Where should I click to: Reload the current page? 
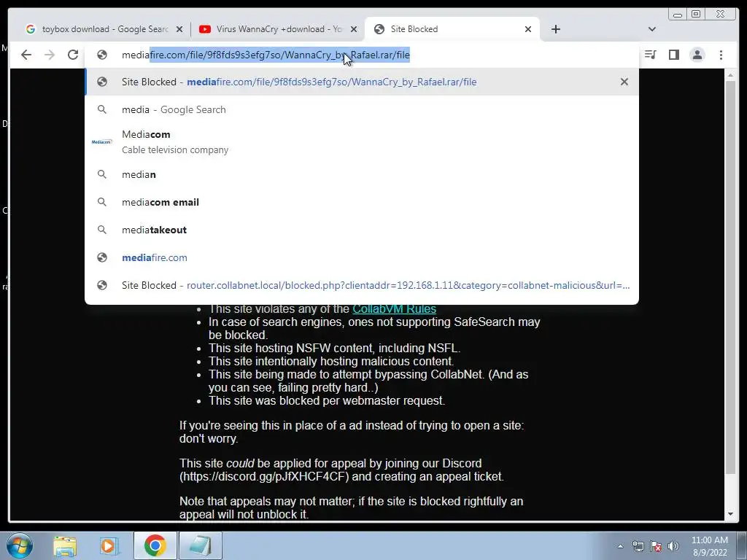(73, 55)
